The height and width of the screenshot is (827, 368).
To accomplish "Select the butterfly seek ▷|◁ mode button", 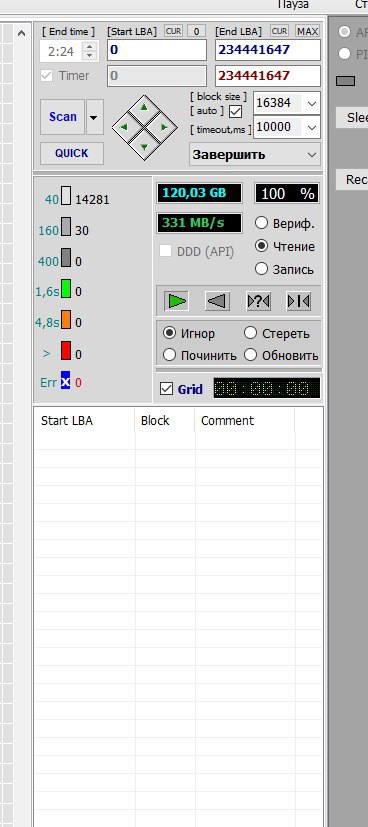I will [298, 301].
